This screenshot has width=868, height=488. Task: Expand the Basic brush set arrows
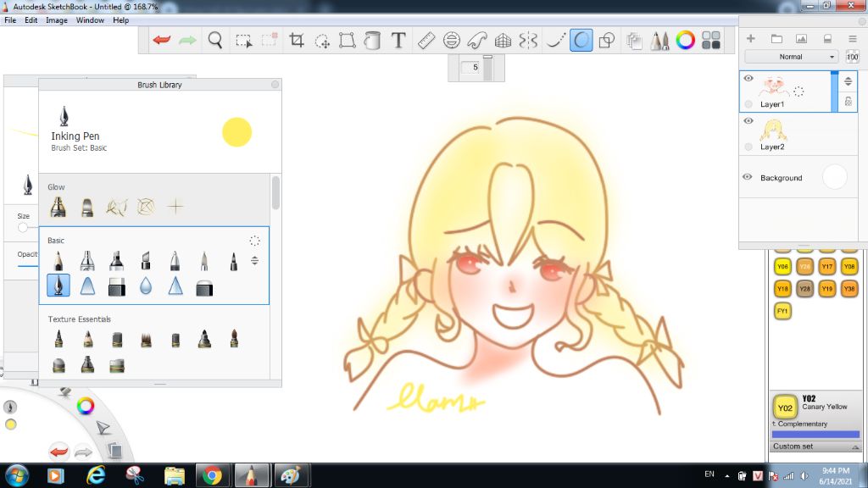(254, 260)
